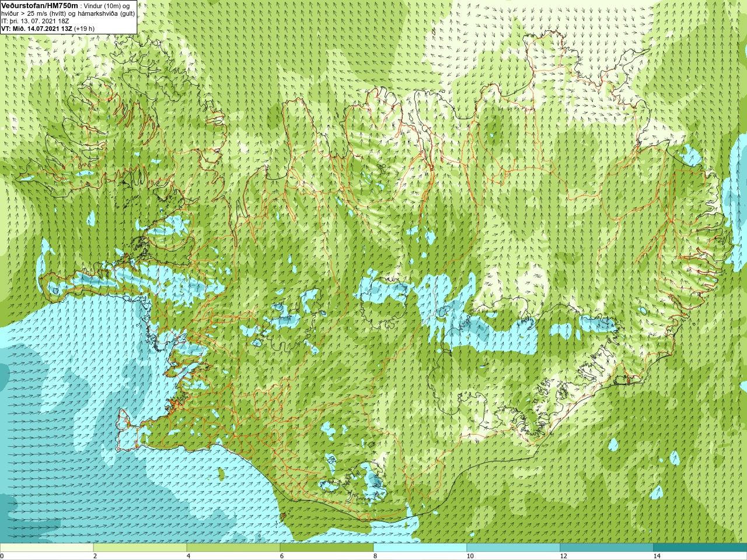Click the 12–14 m/s teal legend swatch
747x560 pixels.
[x=607, y=548]
